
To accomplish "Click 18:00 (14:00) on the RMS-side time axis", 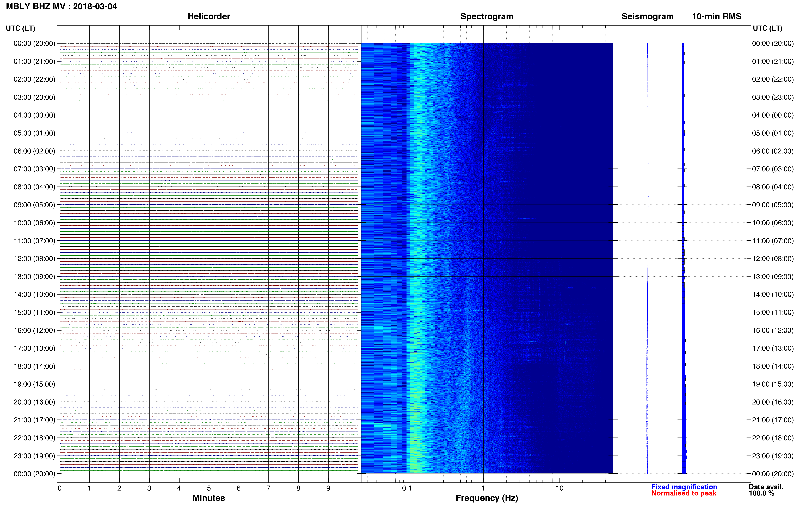I will point(773,366).
